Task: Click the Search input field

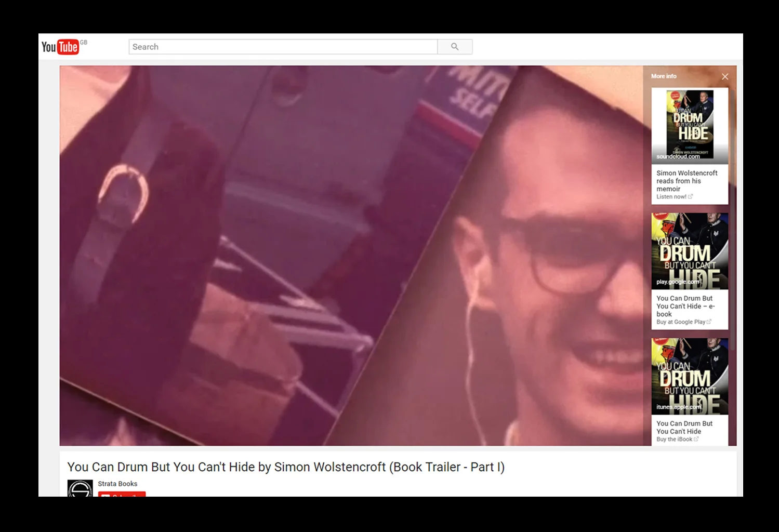Action: (283, 47)
